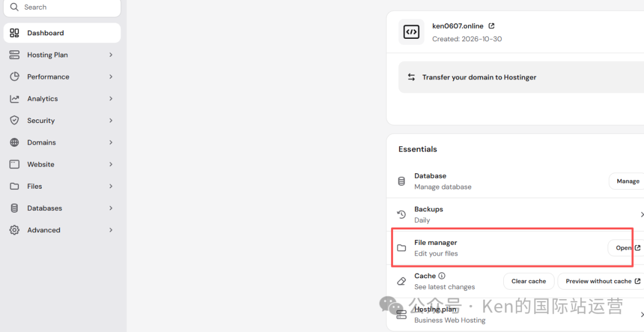
Task: Click the Website browser window icon
Action: tap(14, 164)
